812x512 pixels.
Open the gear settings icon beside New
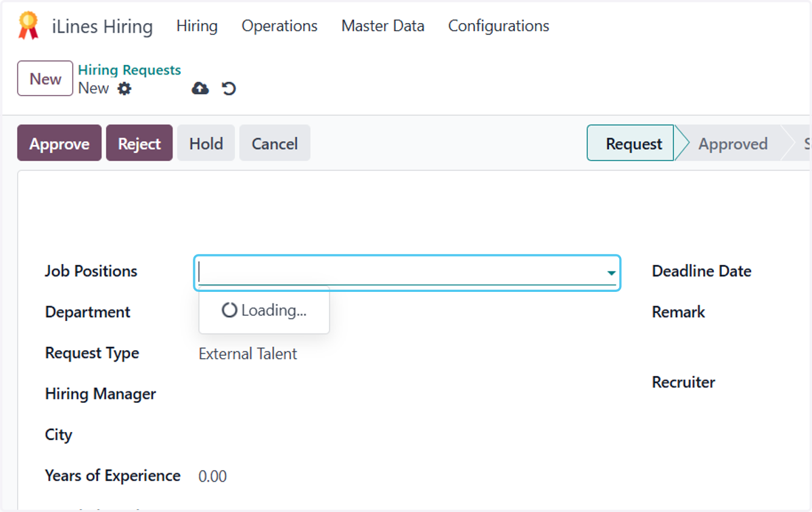click(x=125, y=89)
